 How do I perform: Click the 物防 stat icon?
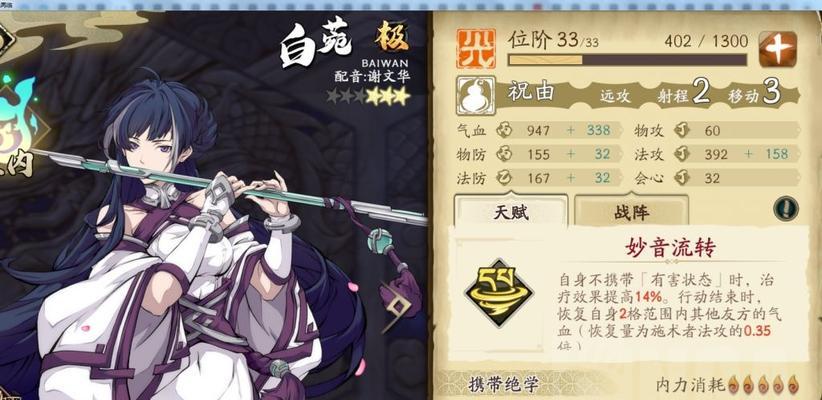504,154
